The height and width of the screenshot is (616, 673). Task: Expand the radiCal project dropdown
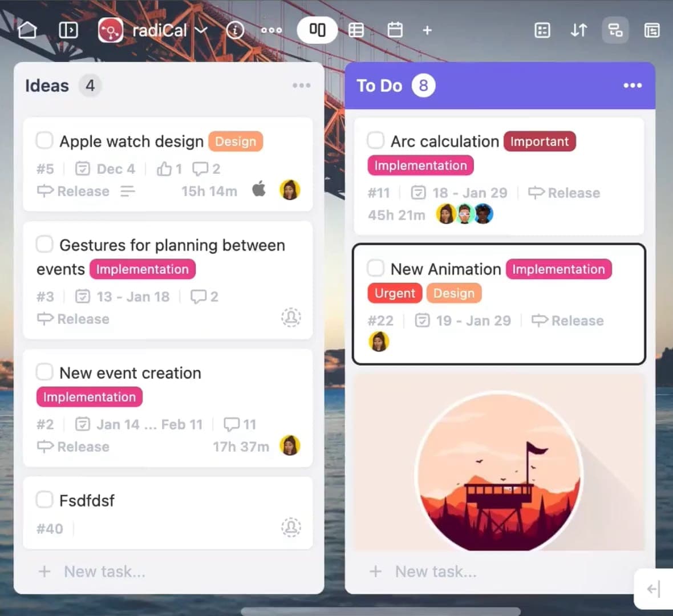click(x=201, y=30)
